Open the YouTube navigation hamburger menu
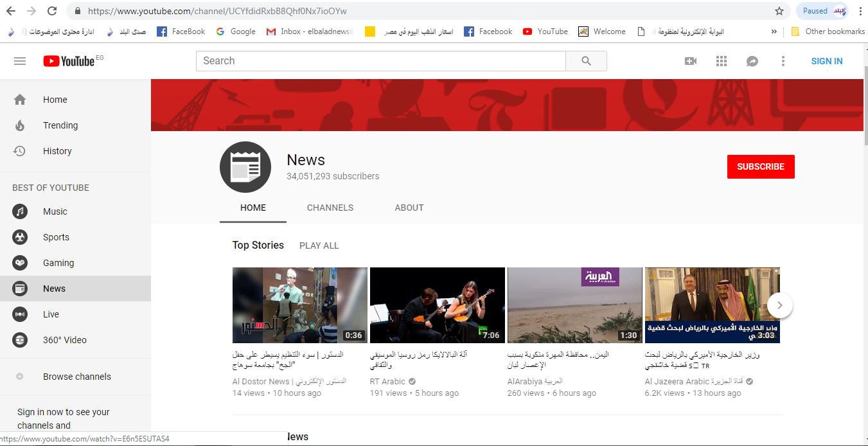The image size is (868, 446). (20, 60)
